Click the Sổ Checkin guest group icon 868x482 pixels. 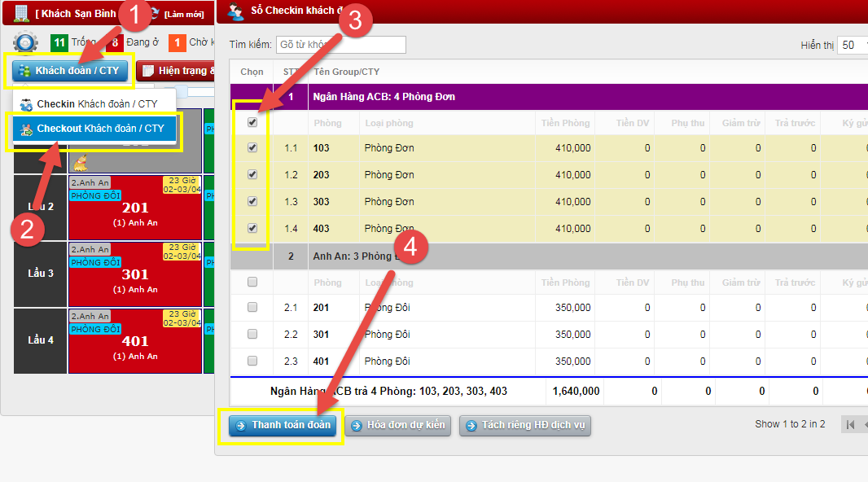(x=235, y=12)
